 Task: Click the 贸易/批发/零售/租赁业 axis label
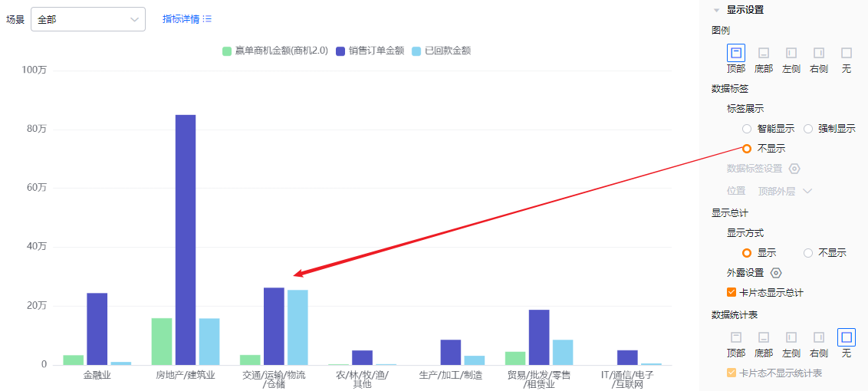pos(539,379)
